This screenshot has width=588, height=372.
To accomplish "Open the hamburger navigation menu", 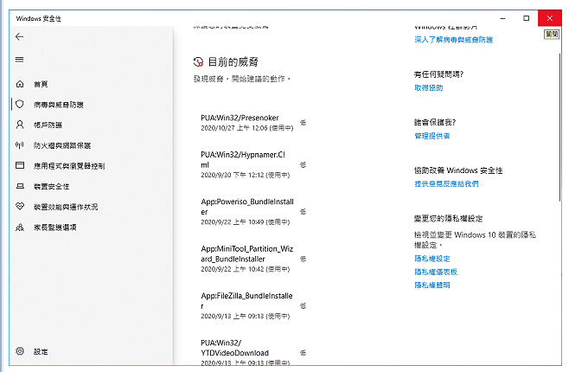I will pyautogui.click(x=20, y=59).
